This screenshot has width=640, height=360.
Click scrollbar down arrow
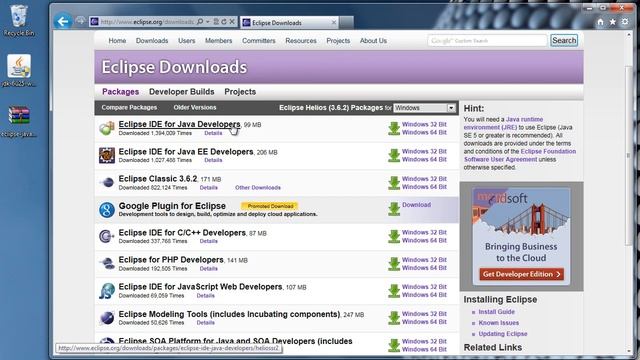629,351
